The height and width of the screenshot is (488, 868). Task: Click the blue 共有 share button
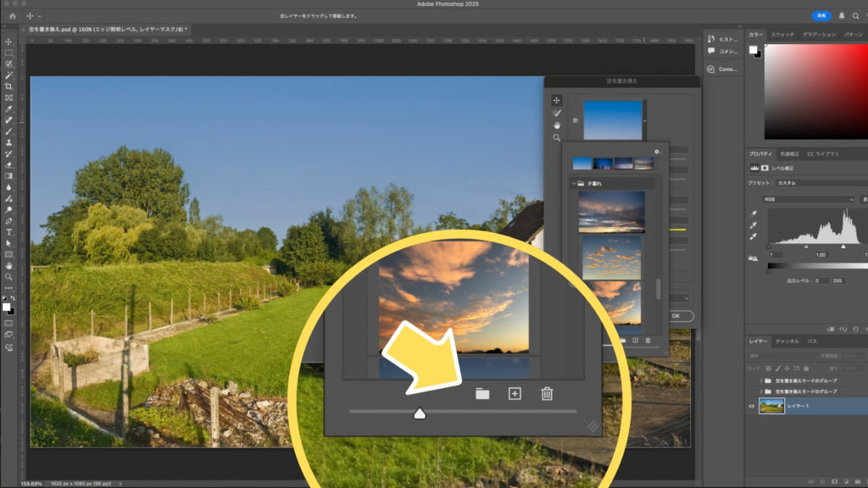coord(821,16)
